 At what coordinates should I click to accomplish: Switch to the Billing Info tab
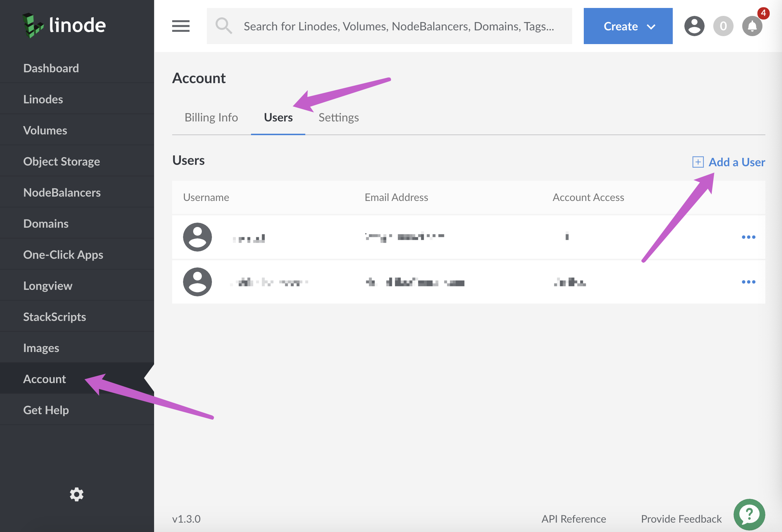point(211,117)
